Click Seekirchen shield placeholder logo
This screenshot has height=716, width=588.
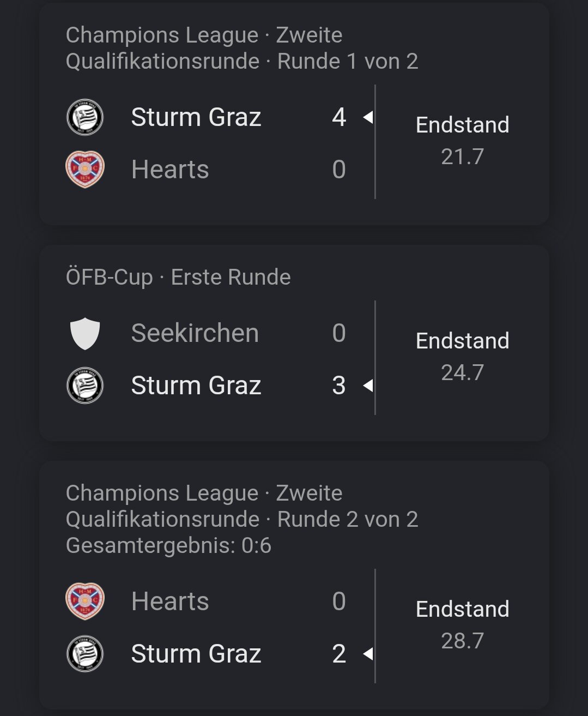click(85, 334)
